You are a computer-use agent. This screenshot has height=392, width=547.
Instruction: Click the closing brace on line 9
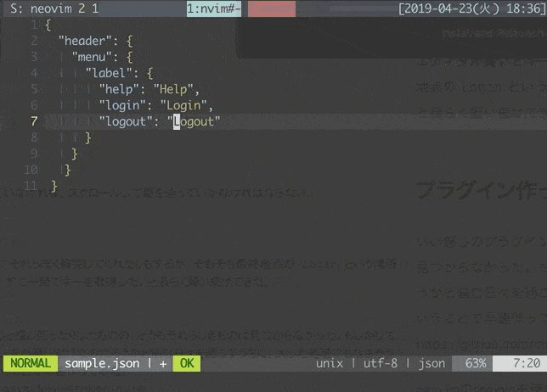tap(74, 154)
